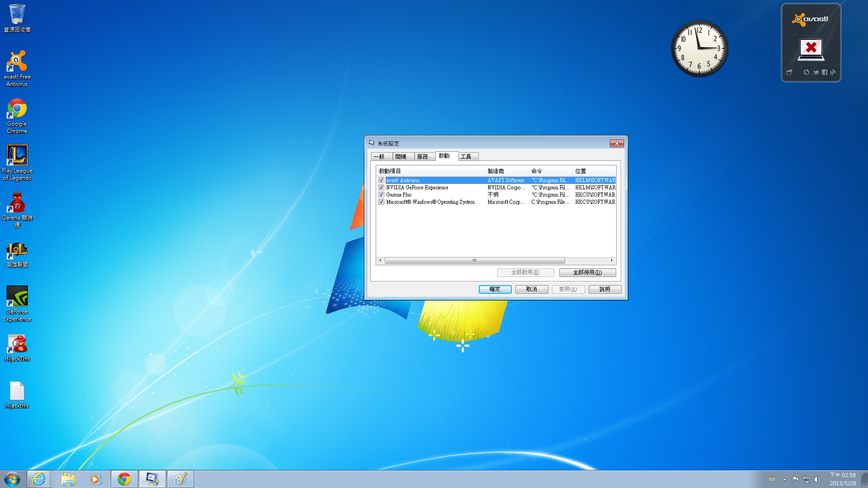The image size is (868, 488).
Task: Click the volume speaker tray icon
Action: [x=817, y=479]
